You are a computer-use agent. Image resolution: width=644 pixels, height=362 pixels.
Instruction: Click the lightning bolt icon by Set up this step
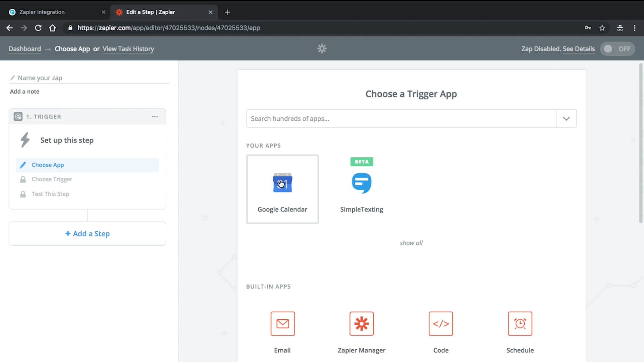pos(25,140)
